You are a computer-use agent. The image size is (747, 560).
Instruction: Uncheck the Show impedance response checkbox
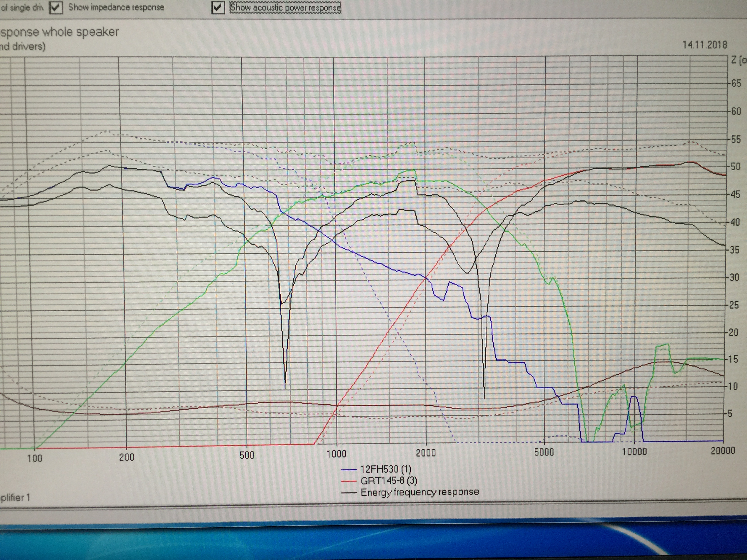point(56,7)
